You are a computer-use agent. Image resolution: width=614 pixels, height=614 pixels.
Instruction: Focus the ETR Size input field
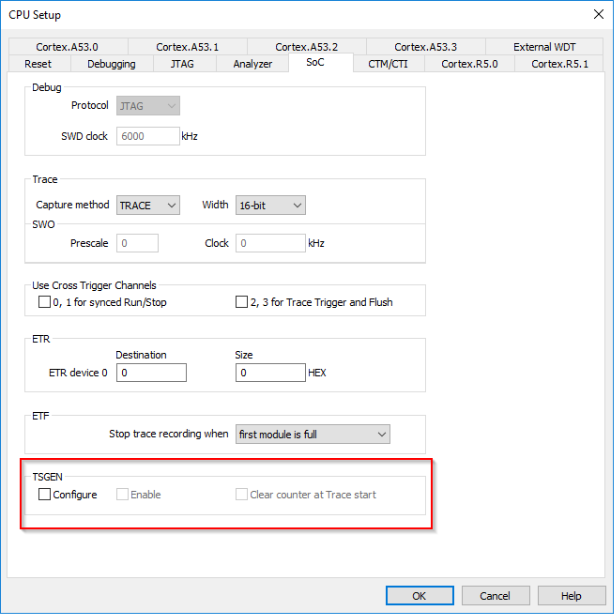pos(270,373)
